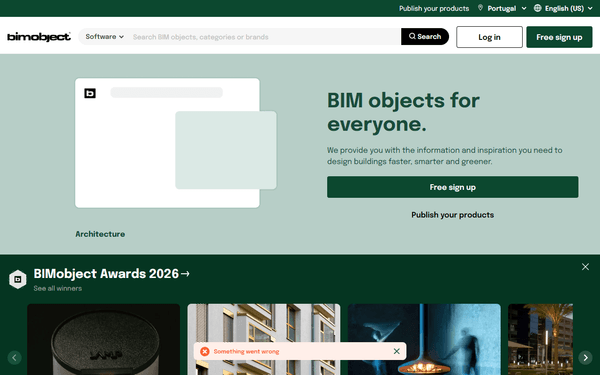Screen dimensions: 600x375
Task: Go to next awards carousel slide
Action: coord(585,358)
